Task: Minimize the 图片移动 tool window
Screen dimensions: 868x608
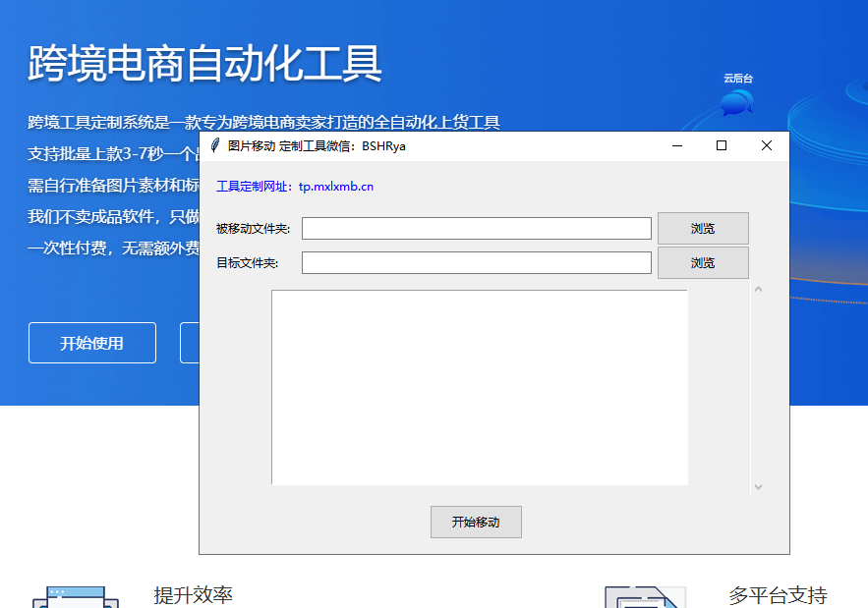Action: click(676, 144)
